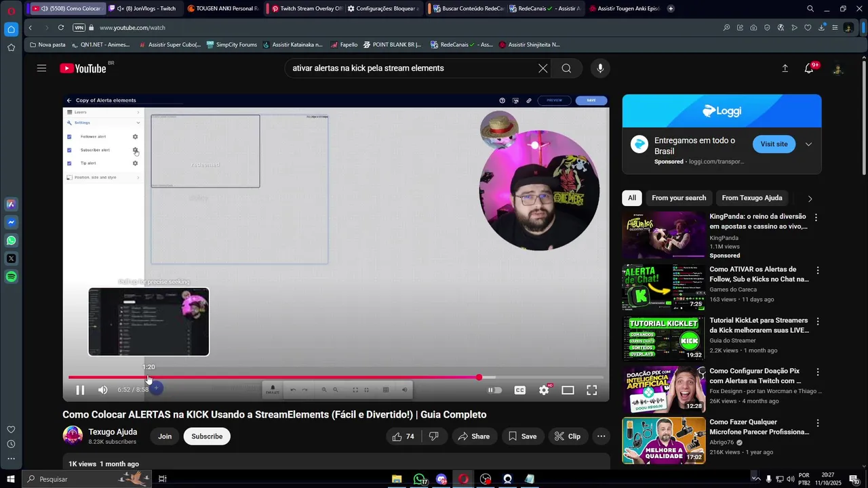Open Followers alert gear settings
Screen dimensions: 868x488
coord(135,137)
